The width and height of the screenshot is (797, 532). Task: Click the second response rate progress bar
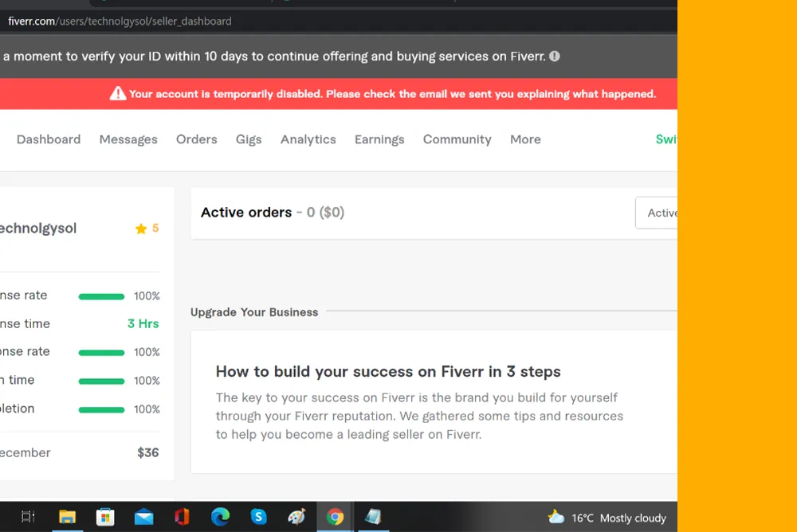[101, 352]
